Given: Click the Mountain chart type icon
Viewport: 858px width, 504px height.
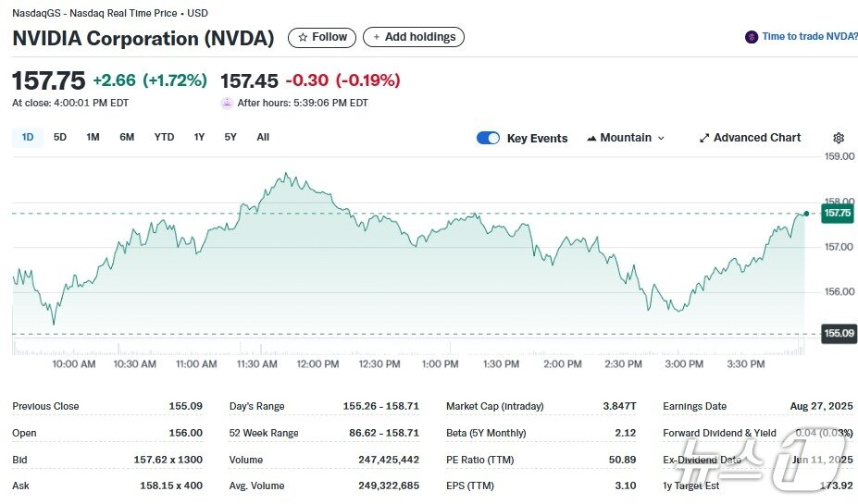Looking at the screenshot, I should (x=591, y=138).
